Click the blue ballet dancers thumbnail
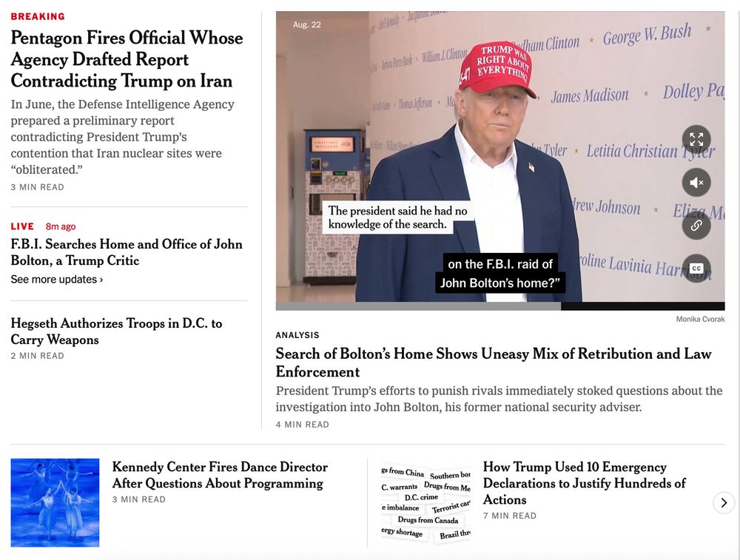This screenshot has height=560, width=740. point(55,503)
